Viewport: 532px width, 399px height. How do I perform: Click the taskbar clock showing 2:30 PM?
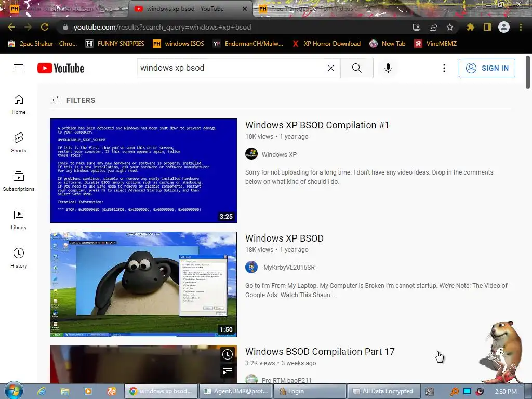click(506, 391)
